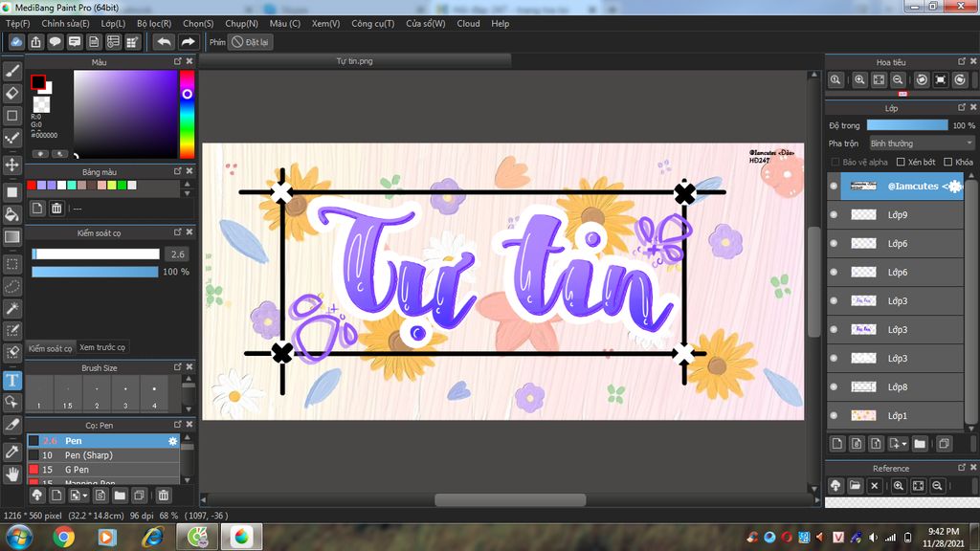Select the Eraser tool
Viewport: 980px width, 551px height.
(11, 93)
